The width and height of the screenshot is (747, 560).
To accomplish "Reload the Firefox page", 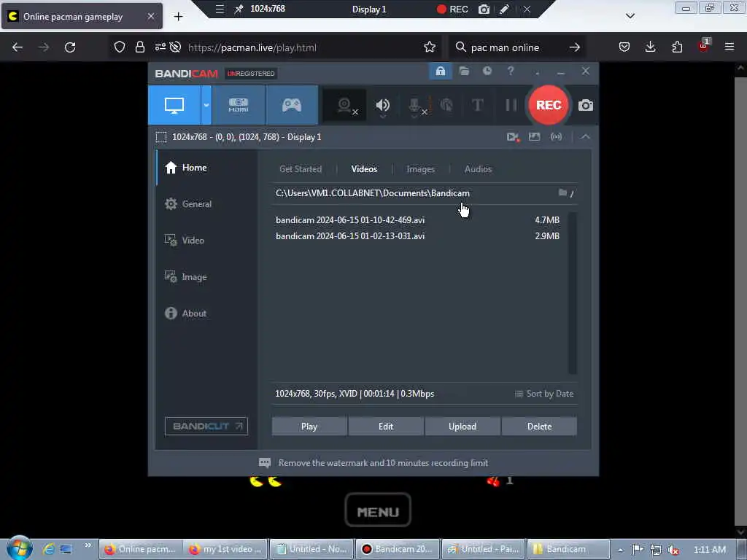I will (x=70, y=47).
